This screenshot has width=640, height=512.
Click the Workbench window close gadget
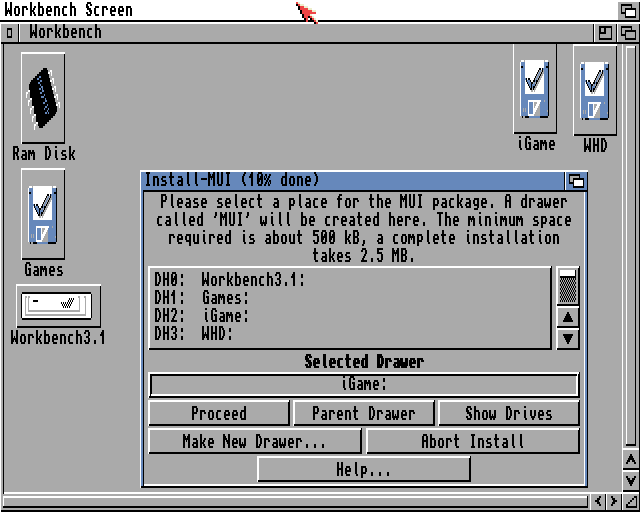coord(10,32)
